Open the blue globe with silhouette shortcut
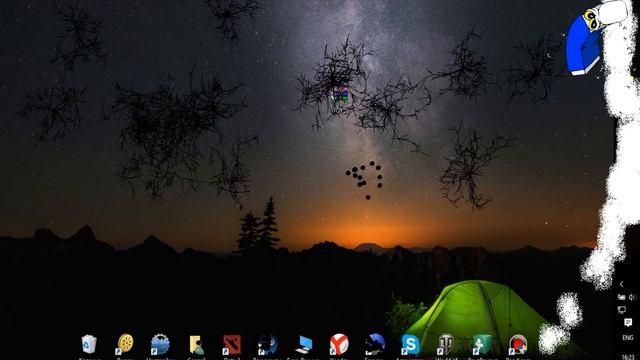Image resolution: width=640 pixels, height=360 pixels. pyautogui.click(x=375, y=344)
